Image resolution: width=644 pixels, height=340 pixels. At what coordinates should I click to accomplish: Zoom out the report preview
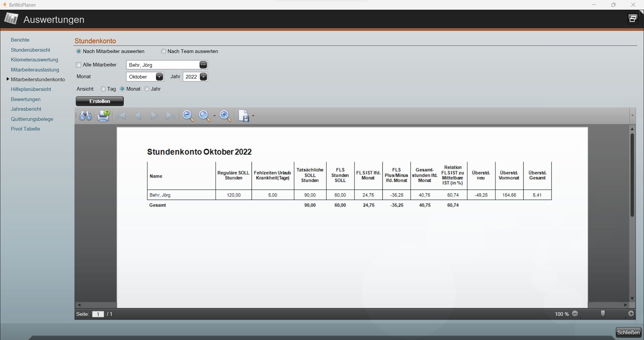coord(188,116)
